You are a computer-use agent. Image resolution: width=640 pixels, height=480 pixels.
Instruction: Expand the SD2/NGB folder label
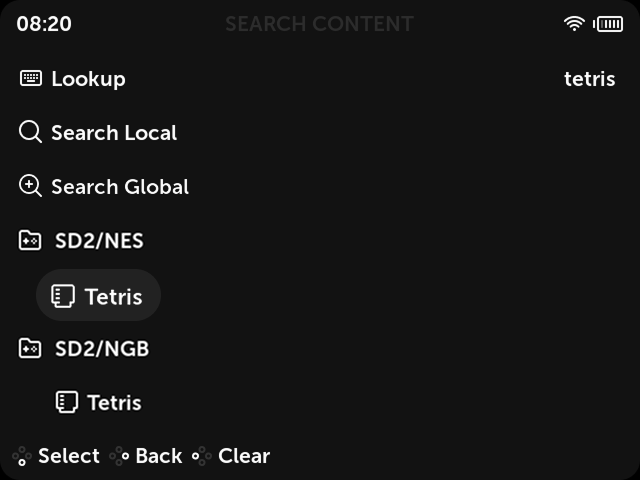pos(102,349)
